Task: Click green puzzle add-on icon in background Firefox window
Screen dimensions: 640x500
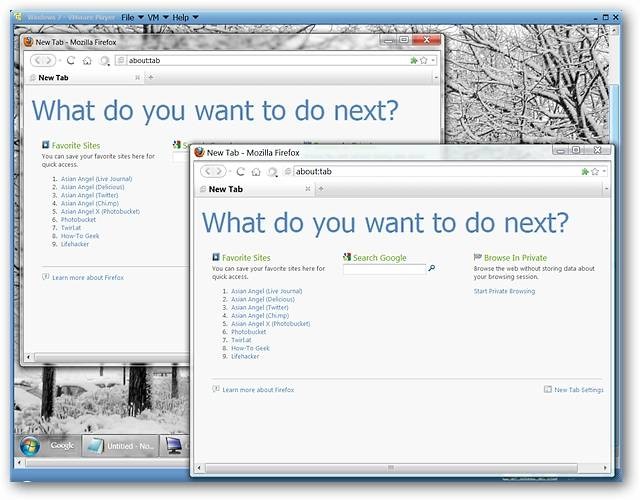Action: [x=413, y=60]
